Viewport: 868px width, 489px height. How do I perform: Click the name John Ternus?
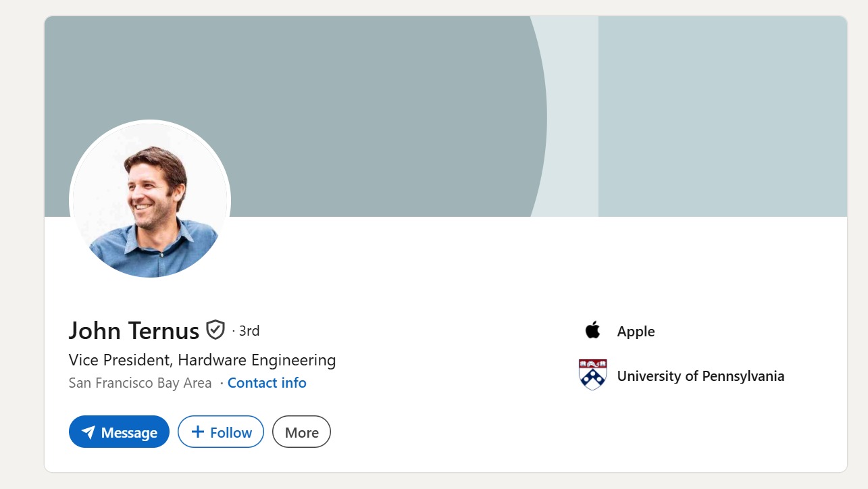(132, 330)
